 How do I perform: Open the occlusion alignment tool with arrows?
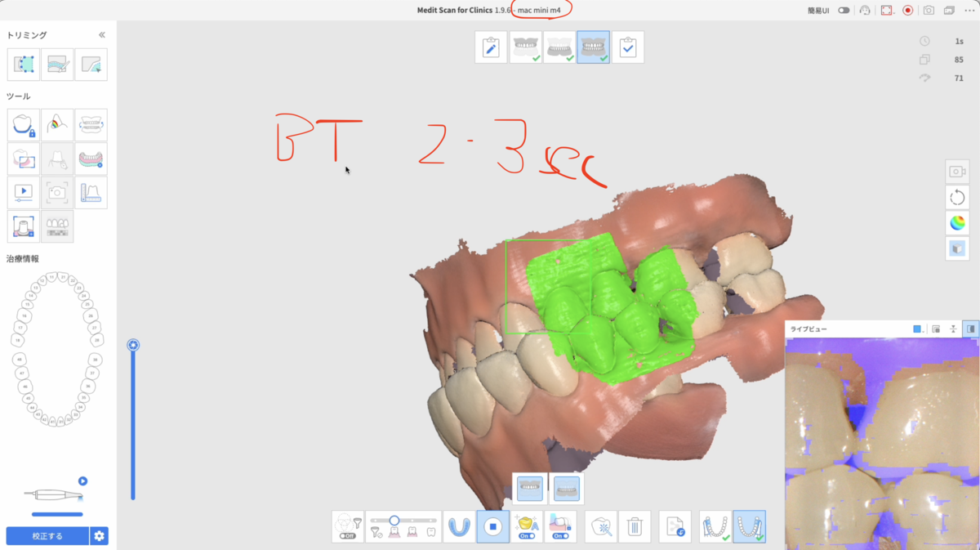91,125
